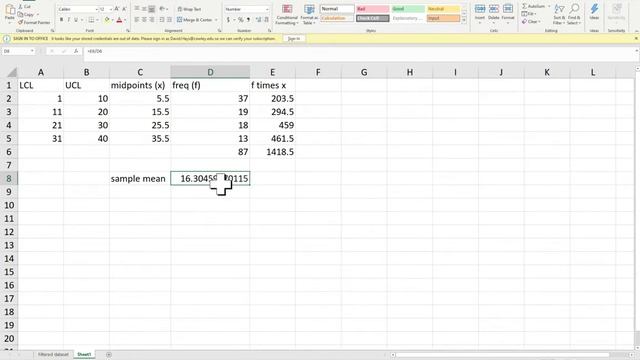
Task: Toggle Wrap Text
Action: point(189,9)
